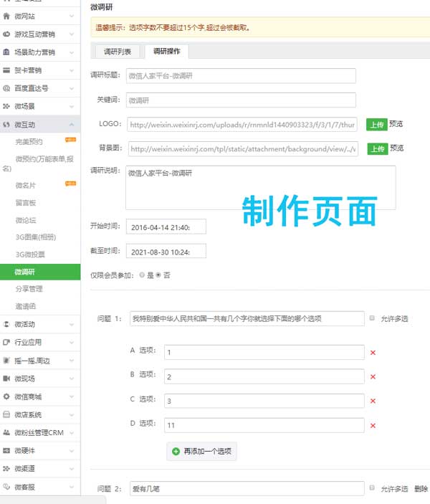Click the home icon beside 微网站

pos(6,16)
